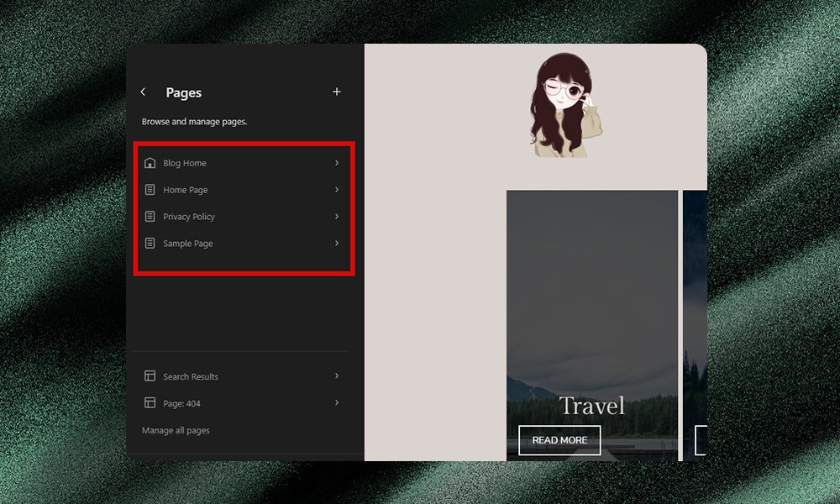Viewport: 840px width, 504px height.
Task: Expand Sample Page using its chevron
Action: [336, 244]
